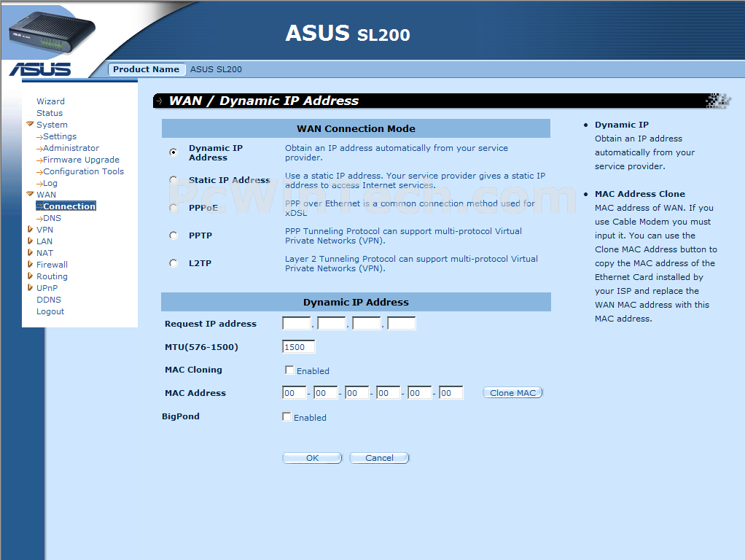
Task: Open the UPnP section link
Action: coord(47,288)
